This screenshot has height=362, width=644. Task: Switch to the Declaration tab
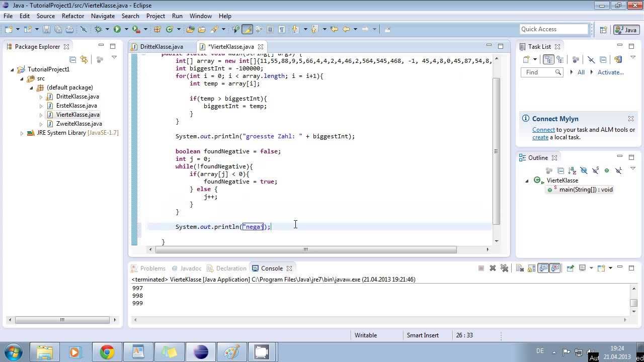point(226,268)
